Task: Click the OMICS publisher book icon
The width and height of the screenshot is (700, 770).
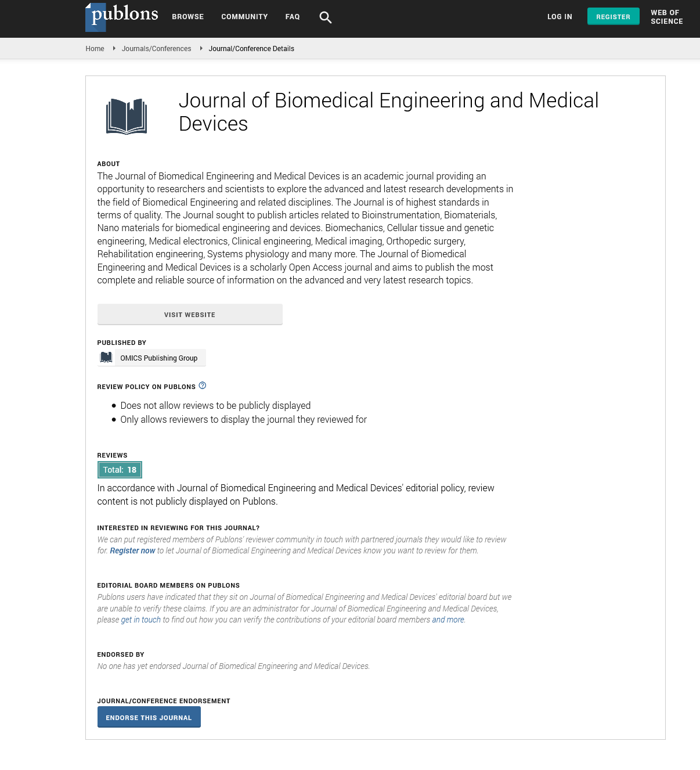Action: pos(106,358)
